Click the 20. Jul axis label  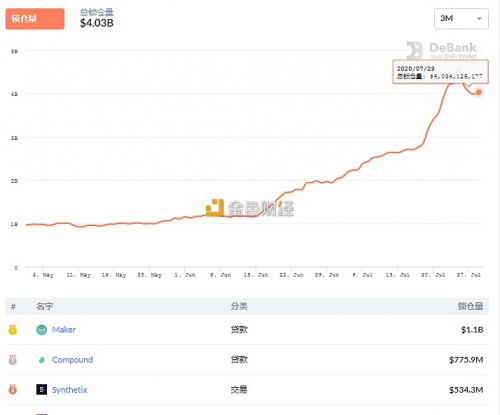433,275
